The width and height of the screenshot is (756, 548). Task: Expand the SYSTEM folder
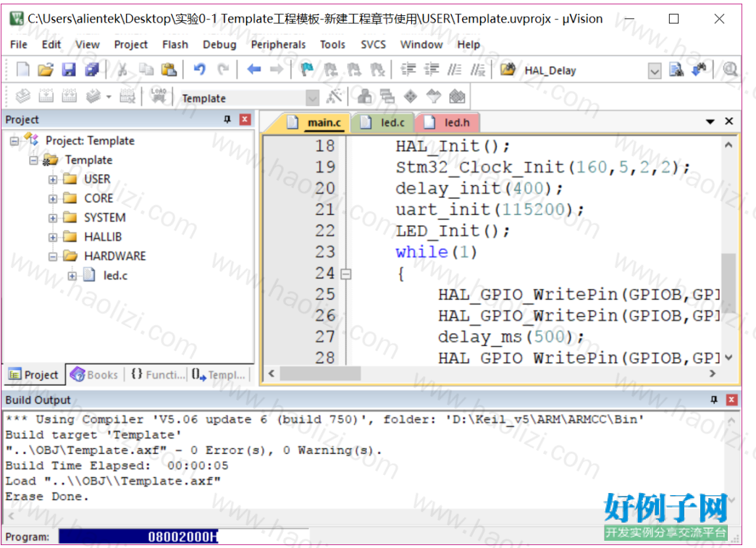[53, 219]
